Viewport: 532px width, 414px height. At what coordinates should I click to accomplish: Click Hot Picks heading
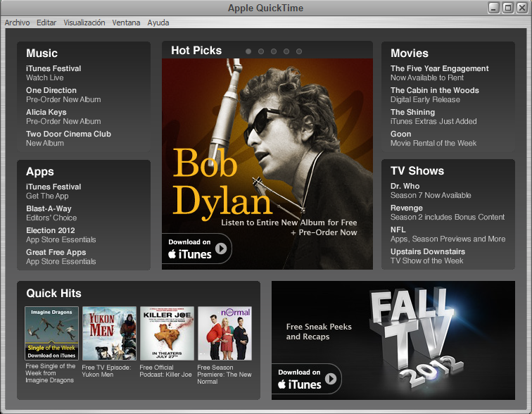[196, 50]
